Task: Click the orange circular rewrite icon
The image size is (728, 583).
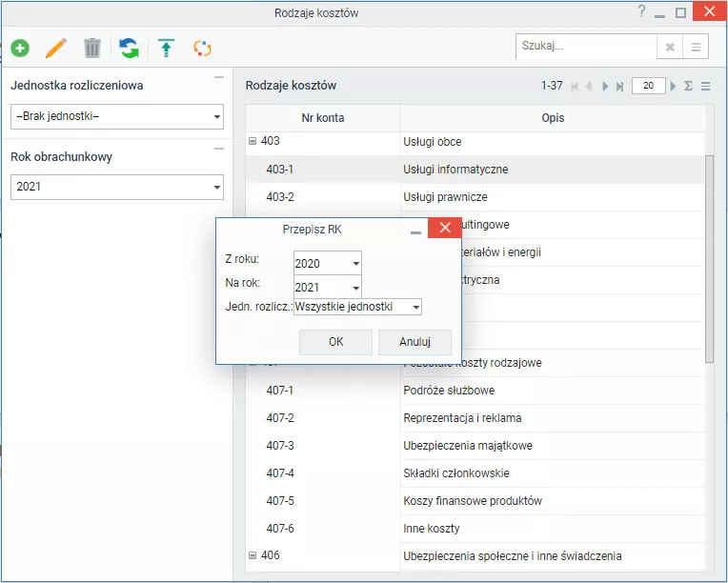Action: tap(202, 48)
